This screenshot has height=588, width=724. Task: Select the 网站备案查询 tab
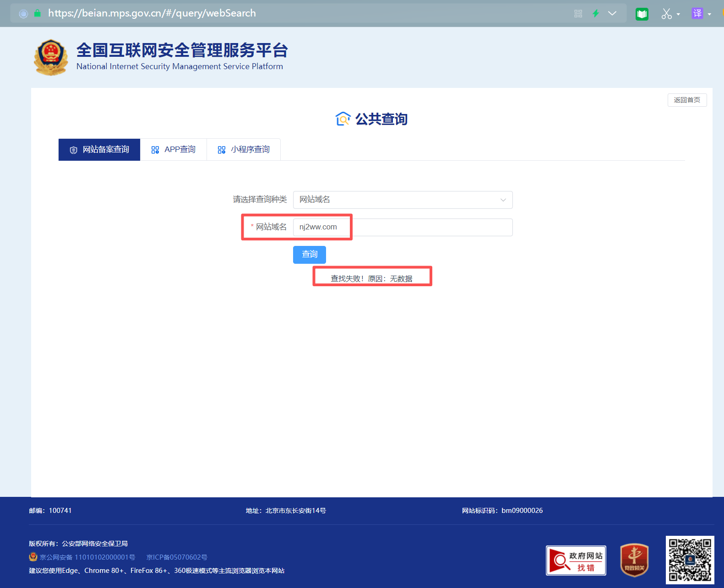pos(99,150)
